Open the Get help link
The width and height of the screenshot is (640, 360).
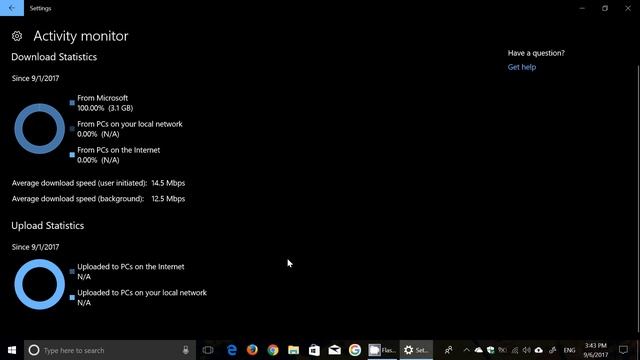[x=522, y=67]
